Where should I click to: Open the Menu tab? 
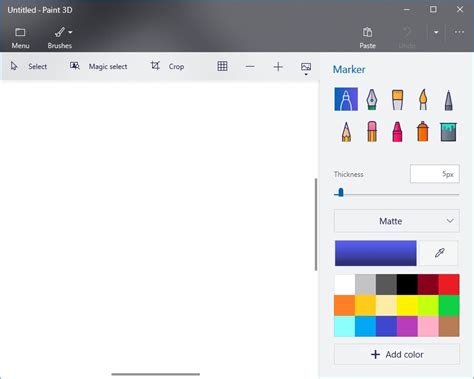click(20, 38)
